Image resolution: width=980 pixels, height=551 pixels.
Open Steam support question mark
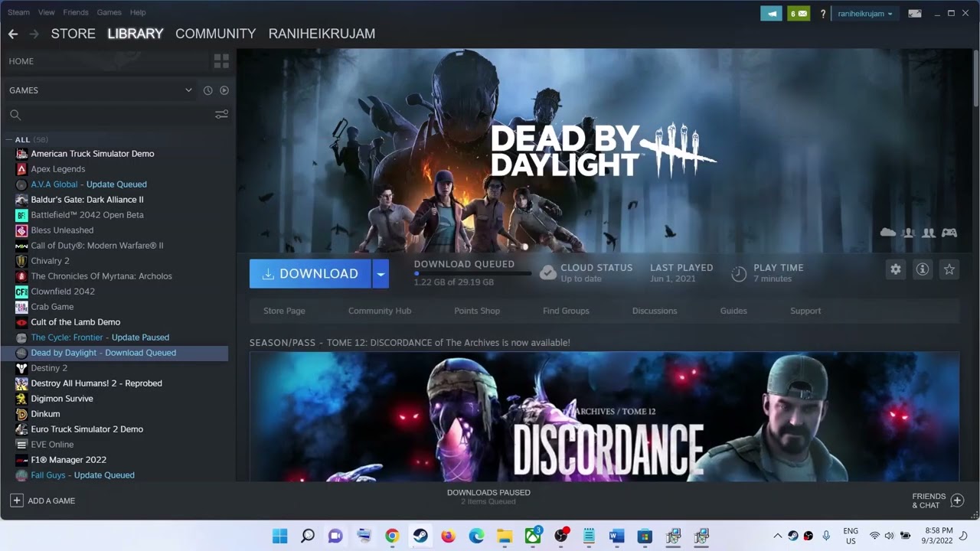(x=823, y=14)
